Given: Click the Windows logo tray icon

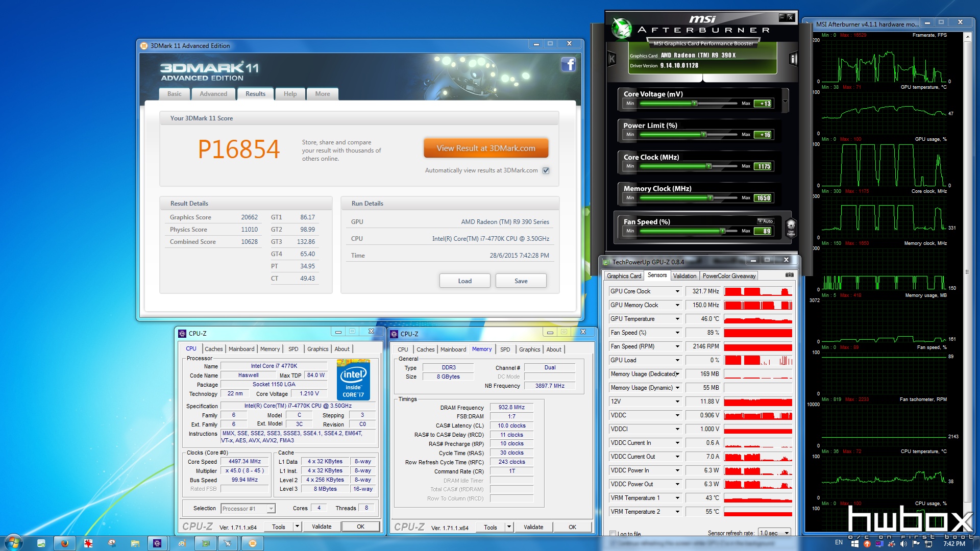Looking at the screenshot, I should click(x=855, y=544).
